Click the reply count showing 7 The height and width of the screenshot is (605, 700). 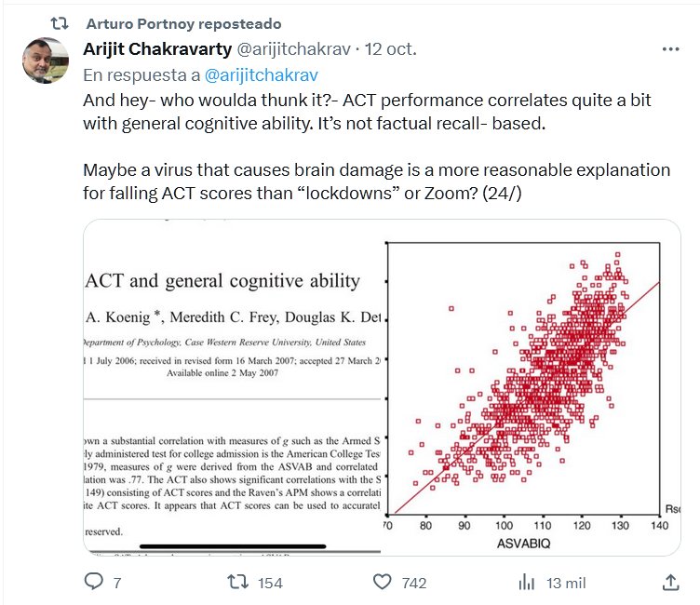(117, 583)
